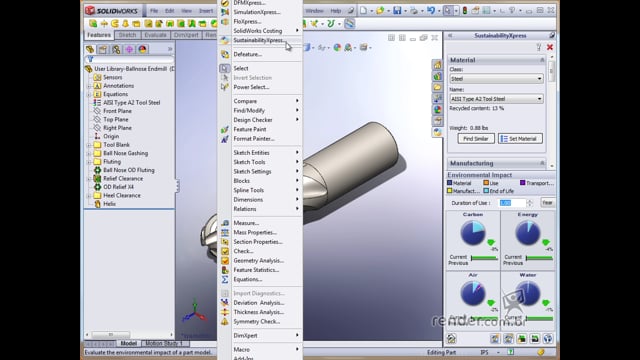640x360 pixels.
Task: Choose Mass Properties from the Tools menu
Action: point(260,232)
